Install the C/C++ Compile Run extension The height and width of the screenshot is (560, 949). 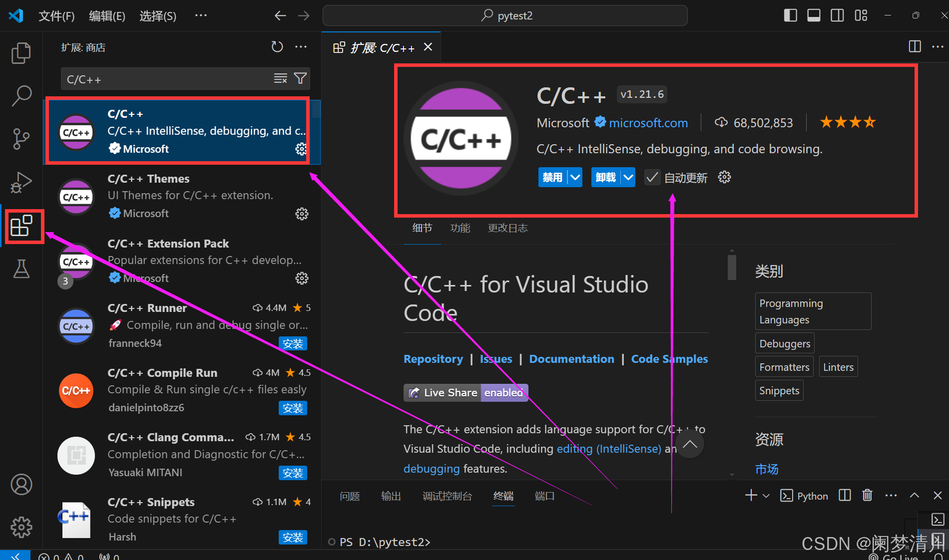[293, 408]
